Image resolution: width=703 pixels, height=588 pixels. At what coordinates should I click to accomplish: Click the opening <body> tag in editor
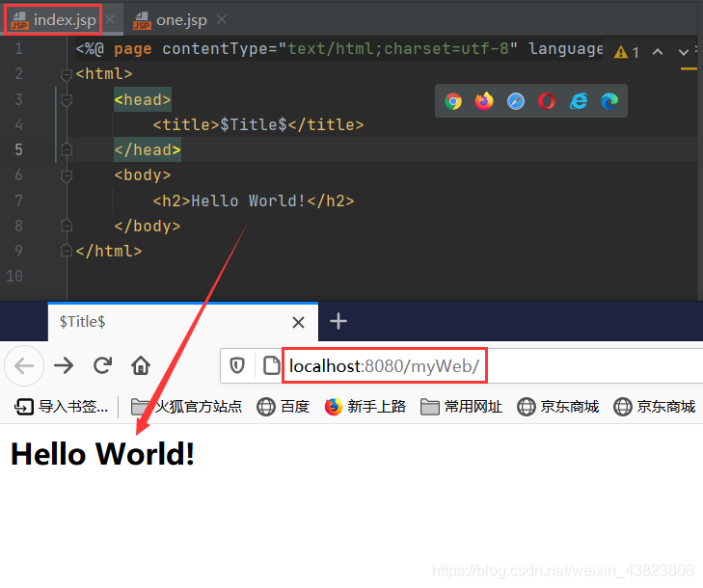click(x=143, y=175)
